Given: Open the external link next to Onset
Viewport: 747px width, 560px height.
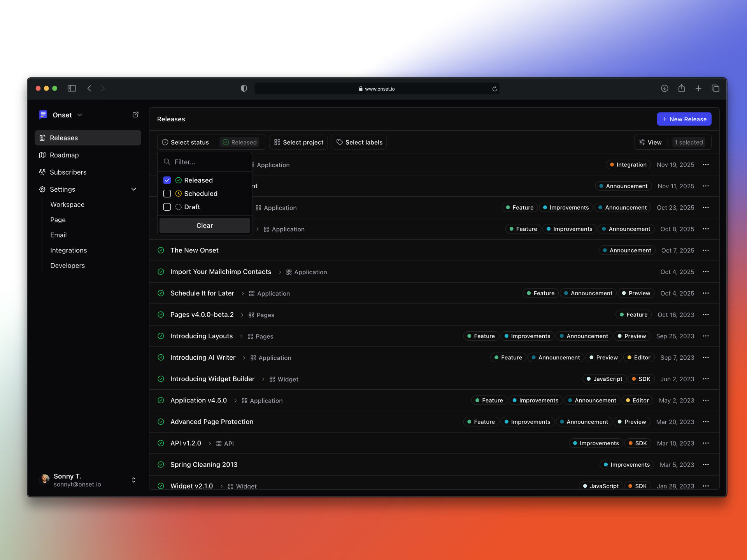Looking at the screenshot, I should tap(135, 114).
